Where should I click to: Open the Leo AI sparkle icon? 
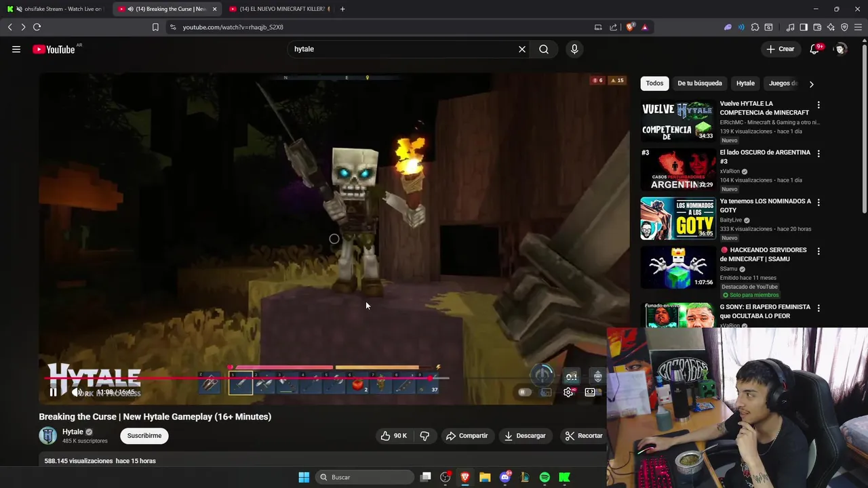831,27
